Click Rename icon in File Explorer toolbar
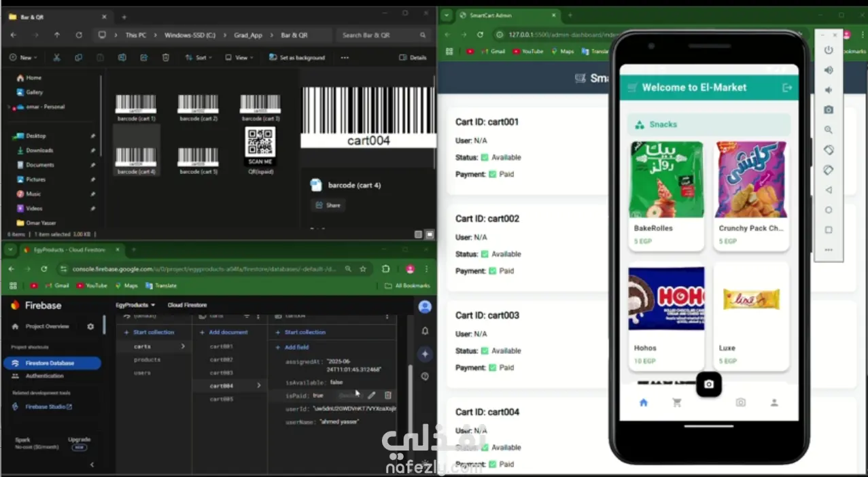The width and height of the screenshot is (868, 477). (122, 58)
